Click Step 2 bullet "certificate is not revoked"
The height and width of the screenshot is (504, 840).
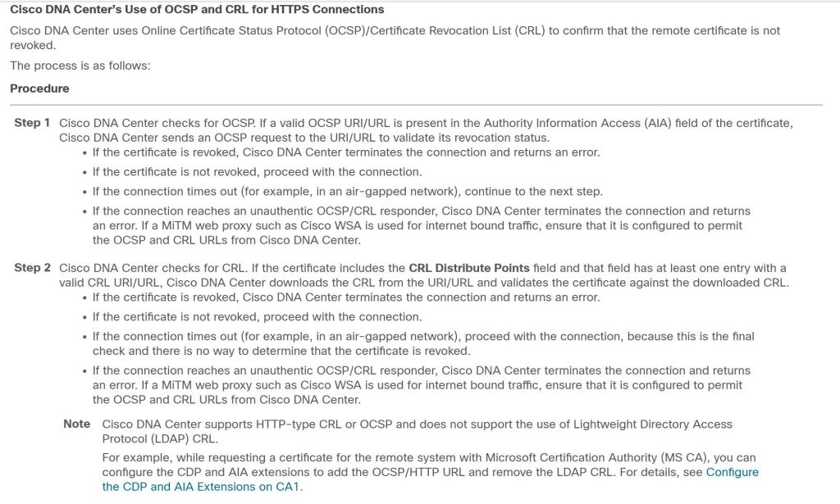click(x=257, y=317)
